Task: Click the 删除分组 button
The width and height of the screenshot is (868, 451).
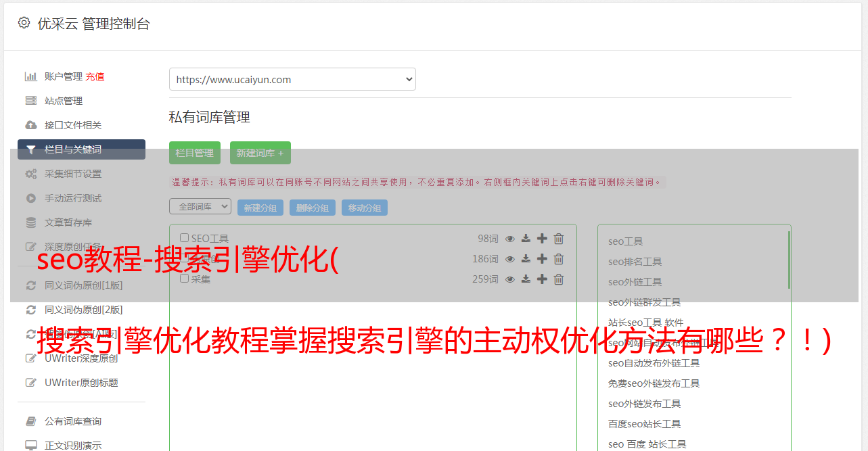Action: click(x=313, y=208)
